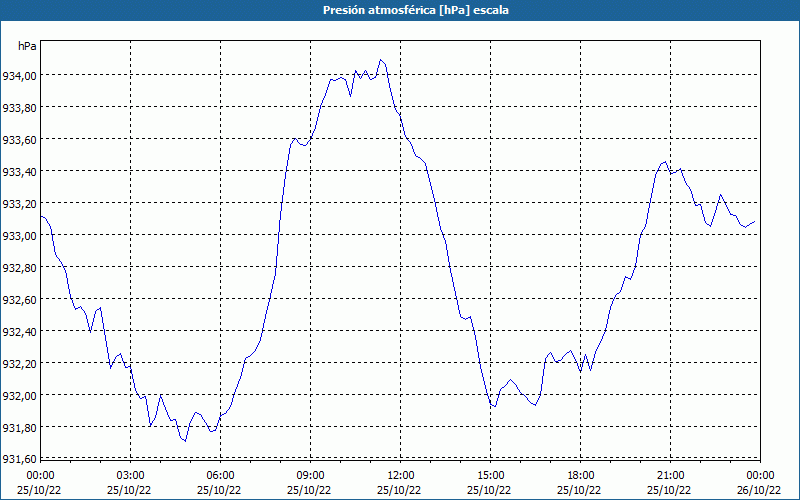
Task: Select the 933,20 y-axis value
Action: coord(19,204)
